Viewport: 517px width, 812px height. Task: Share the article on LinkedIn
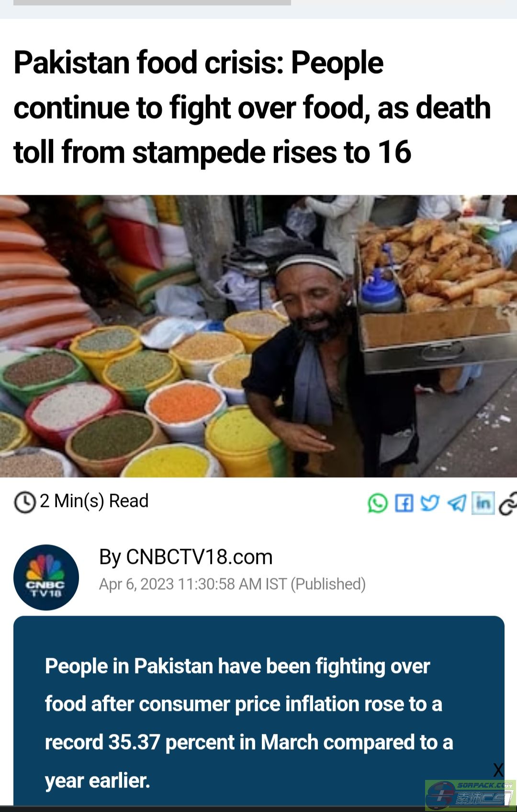pyautogui.click(x=483, y=503)
